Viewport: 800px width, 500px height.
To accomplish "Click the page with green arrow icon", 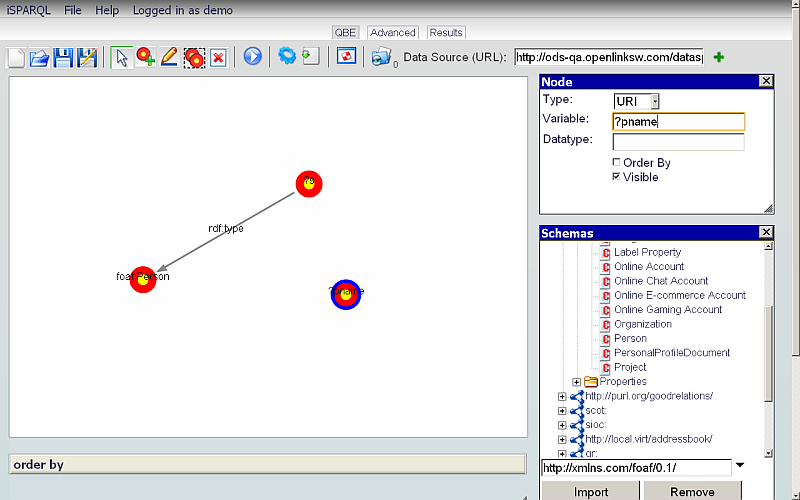I will pyautogui.click(x=310, y=56).
